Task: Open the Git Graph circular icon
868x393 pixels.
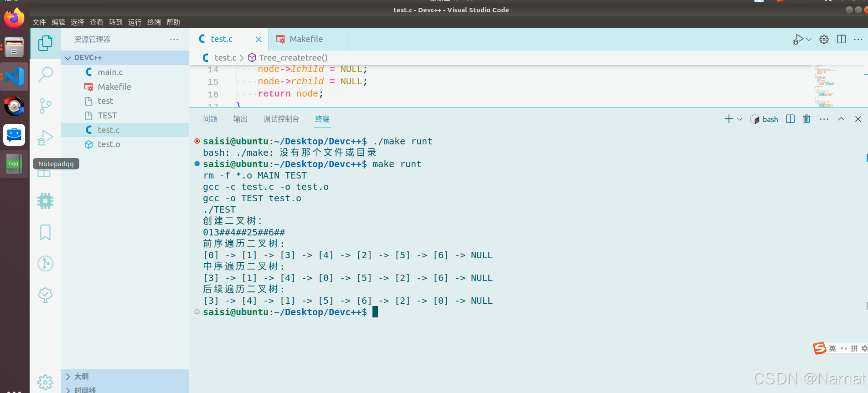Action: pos(45,263)
